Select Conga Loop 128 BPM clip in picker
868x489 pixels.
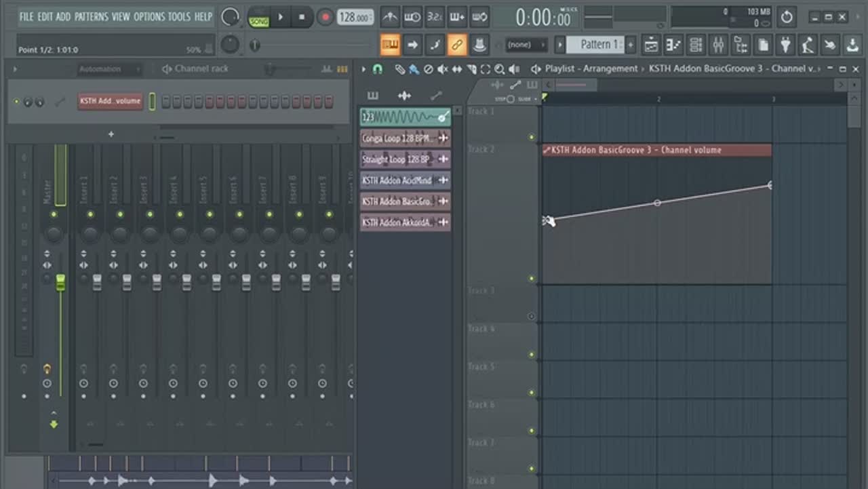point(399,138)
